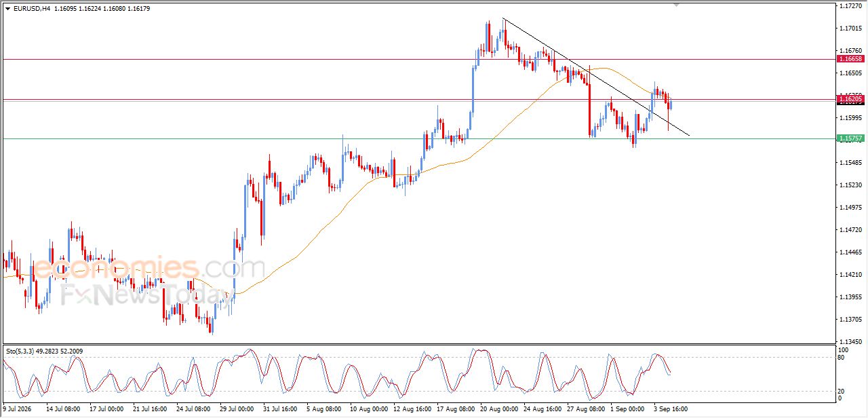The height and width of the screenshot is (418, 868).
Task: Click the 12 Aug 16:00 time label
Action: point(411,409)
